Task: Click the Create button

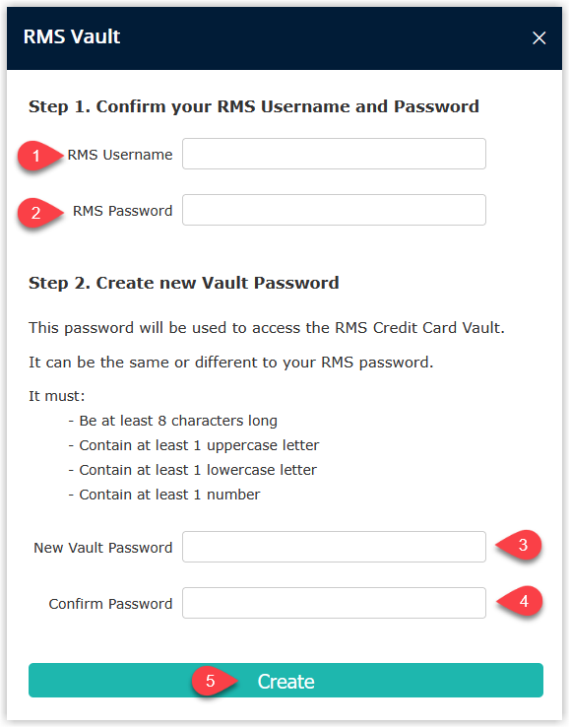Action: point(285,681)
